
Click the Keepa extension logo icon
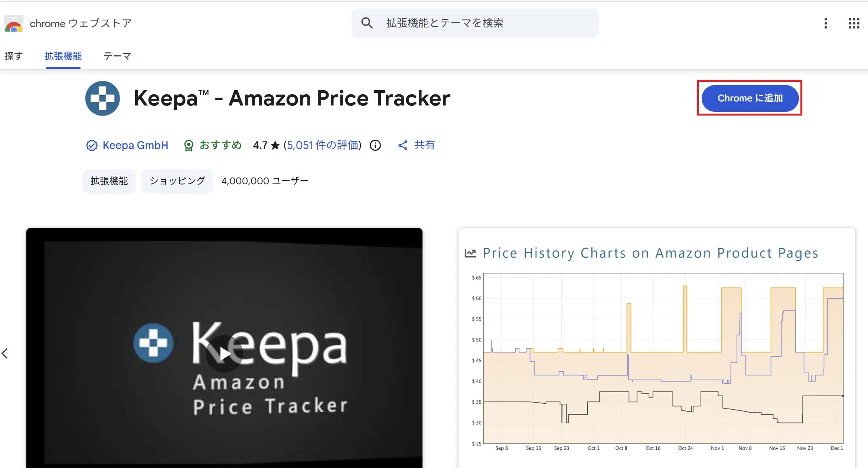click(x=102, y=98)
